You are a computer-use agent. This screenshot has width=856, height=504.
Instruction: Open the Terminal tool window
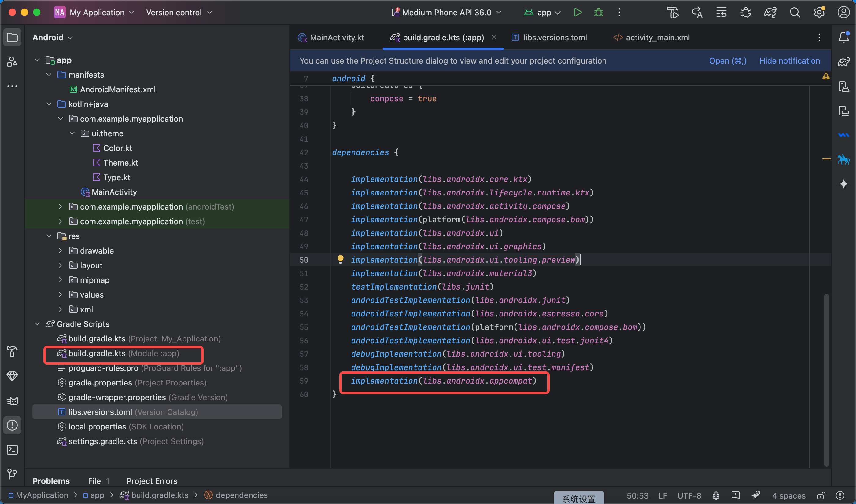point(12,450)
